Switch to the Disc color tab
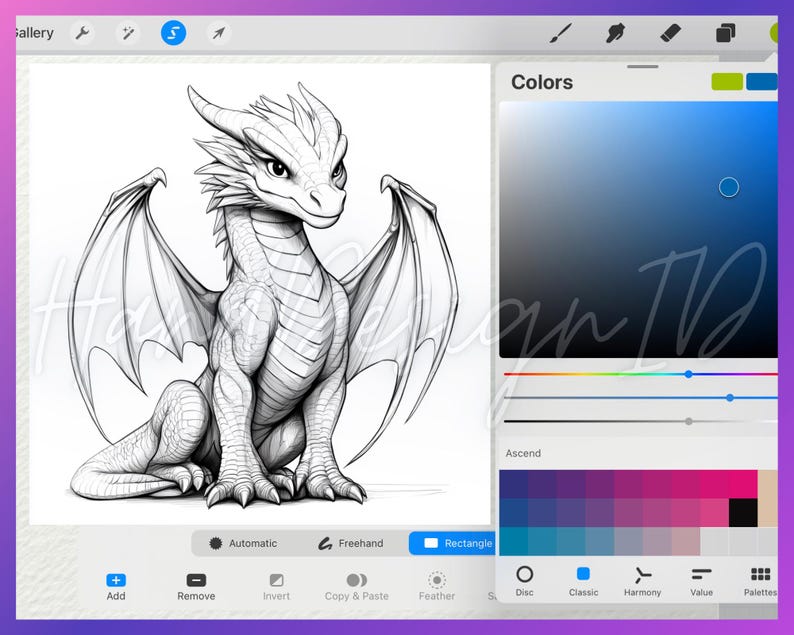 coord(524,581)
